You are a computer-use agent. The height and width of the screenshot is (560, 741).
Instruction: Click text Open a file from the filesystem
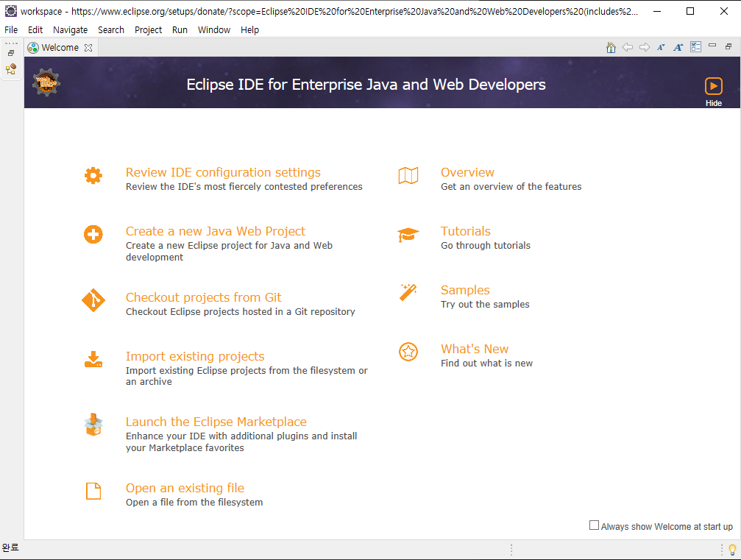click(x=194, y=502)
